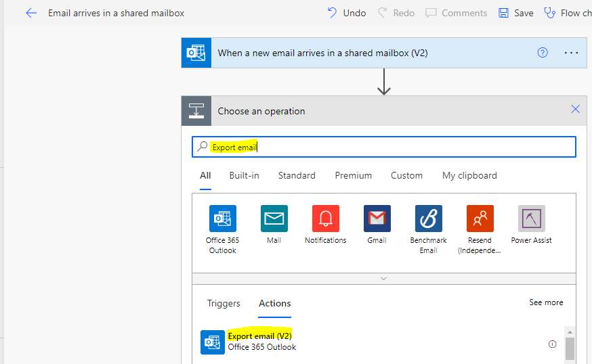Screen dimensions: 592x364
Task: Show the Triggers tab
Action: click(224, 303)
